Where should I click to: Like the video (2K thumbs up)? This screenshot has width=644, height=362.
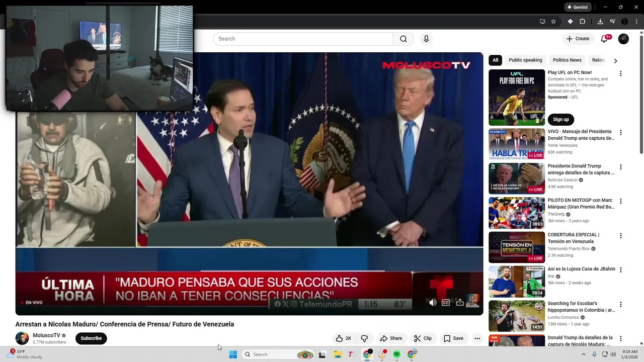click(x=344, y=338)
